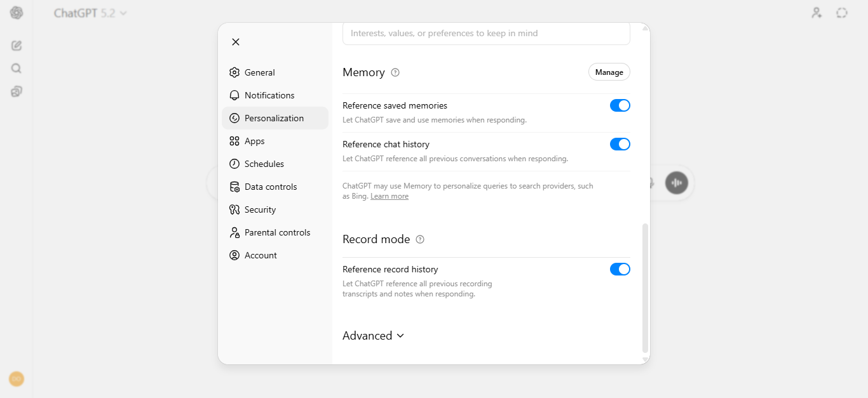
Task: Follow the Learn more link
Action: [x=390, y=196]
